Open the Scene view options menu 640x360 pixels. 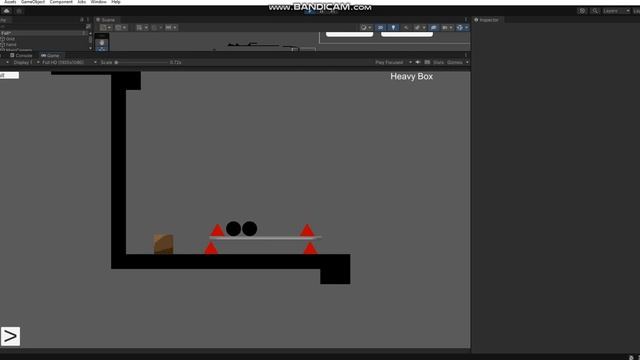click(466, 20)
